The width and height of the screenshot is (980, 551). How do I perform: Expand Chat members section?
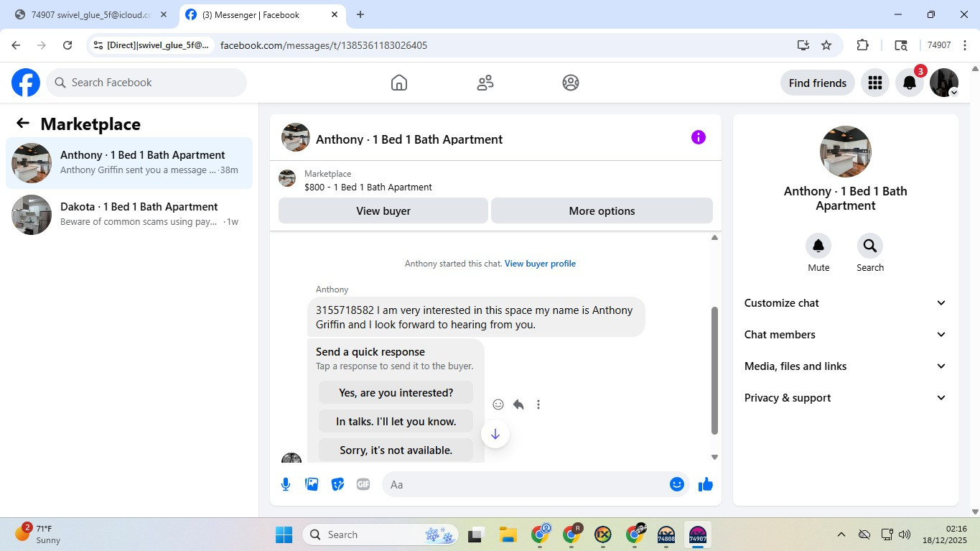tap(846, 335)
